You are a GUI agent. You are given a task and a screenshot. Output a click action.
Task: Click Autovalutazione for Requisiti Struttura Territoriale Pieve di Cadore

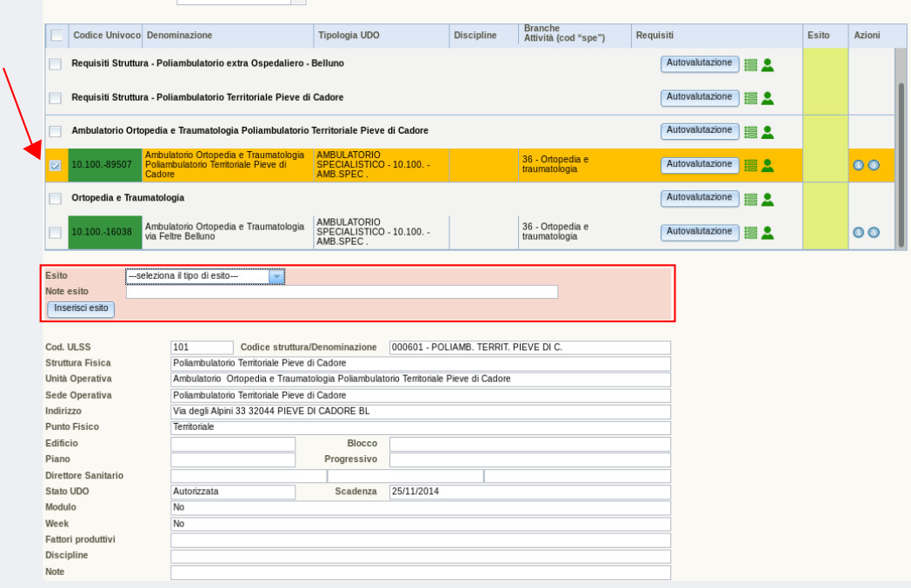click(x=700, y=97)
